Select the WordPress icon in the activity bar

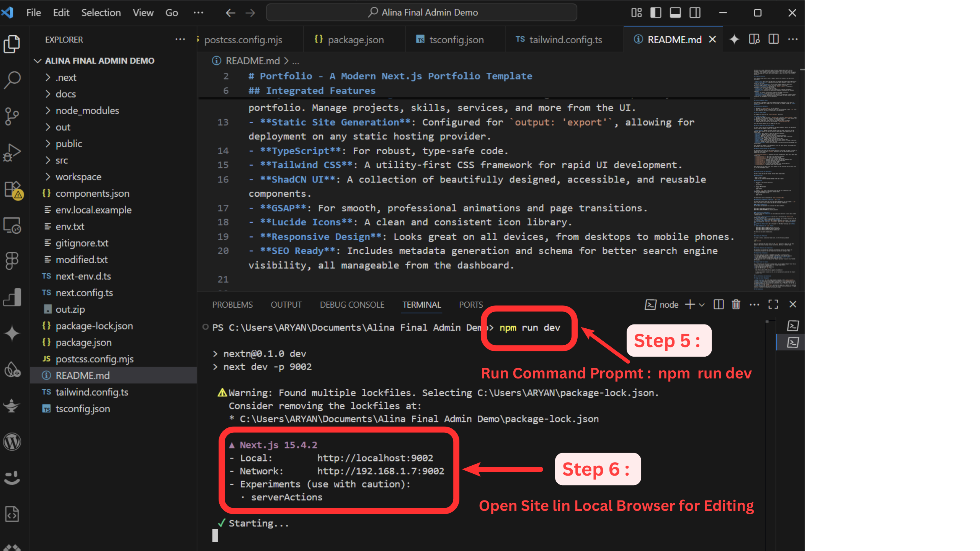(12, 441)
